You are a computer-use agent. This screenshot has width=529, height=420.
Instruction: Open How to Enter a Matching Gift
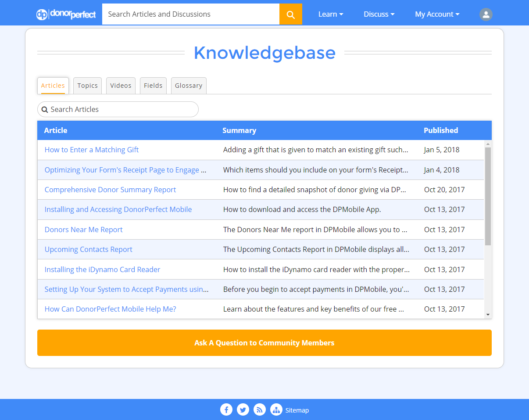(x=92, y=150)
